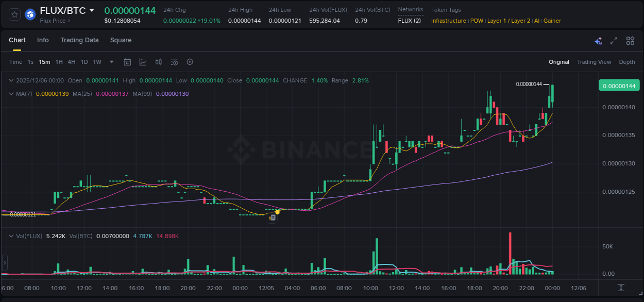Open the widgets layout grid icon
644x302 pixels.
point(630,40)
